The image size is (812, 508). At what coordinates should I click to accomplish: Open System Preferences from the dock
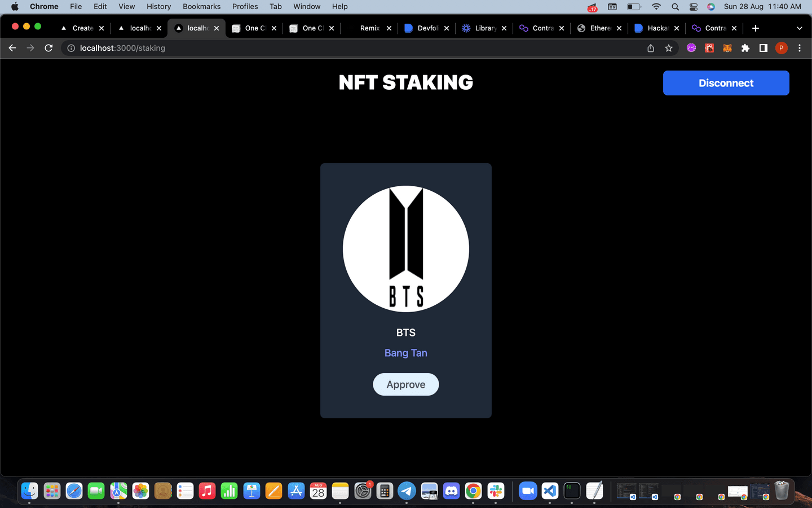(x=363, y=491)
